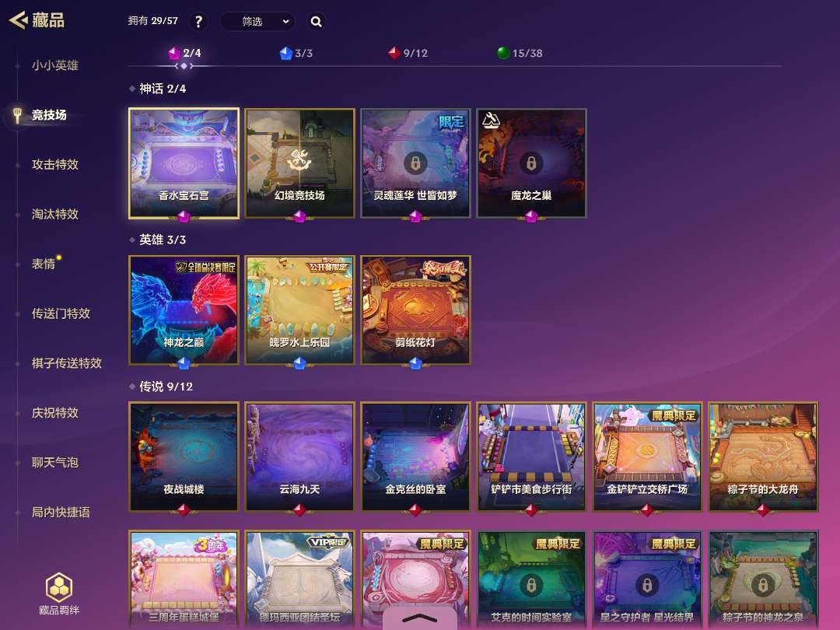Open the 藏品羁绊 hexagon icon

click(59, 587)
